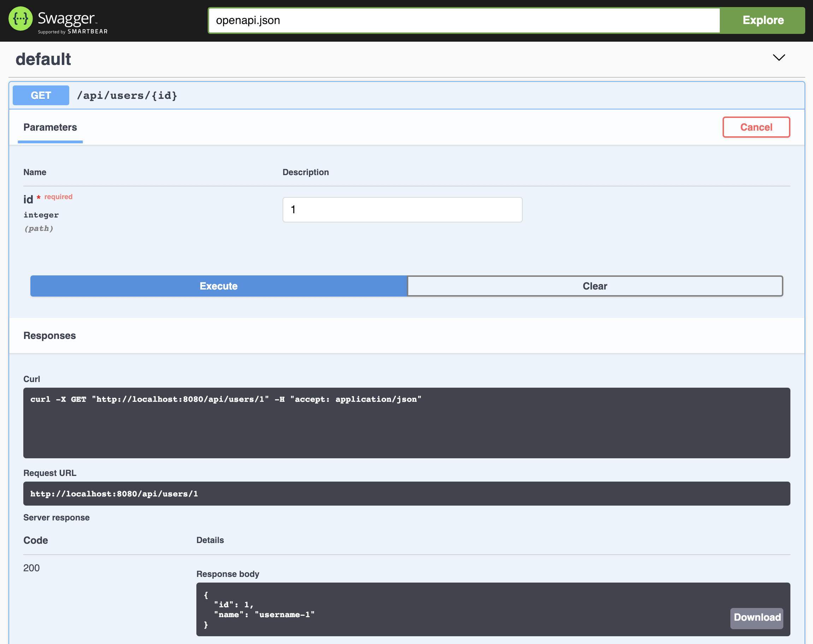Download the response body

[x=756, y=618]
